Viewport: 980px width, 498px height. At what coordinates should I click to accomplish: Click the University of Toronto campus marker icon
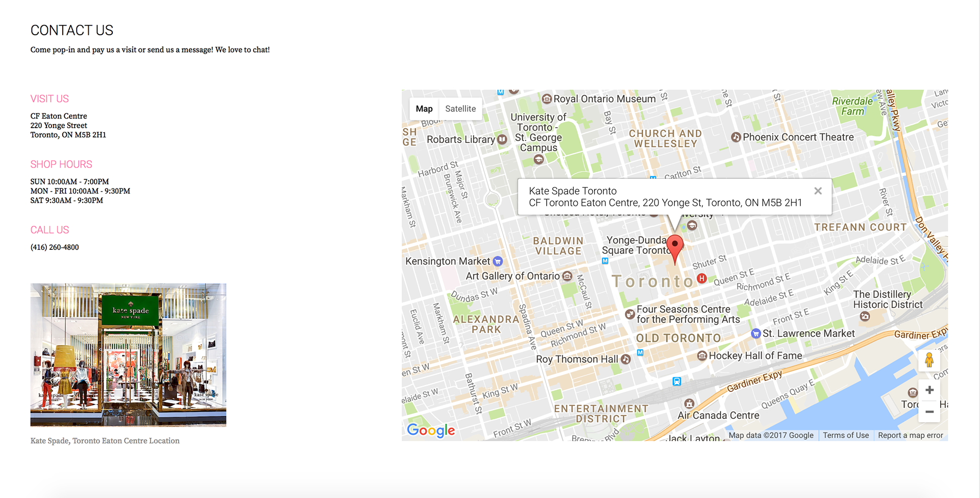[538, 159]
